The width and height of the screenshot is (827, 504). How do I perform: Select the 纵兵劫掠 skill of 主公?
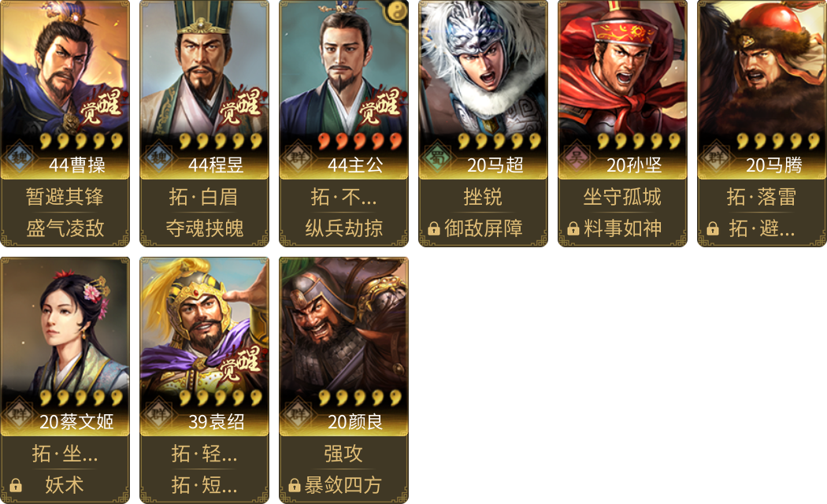(x=344, y=228)
